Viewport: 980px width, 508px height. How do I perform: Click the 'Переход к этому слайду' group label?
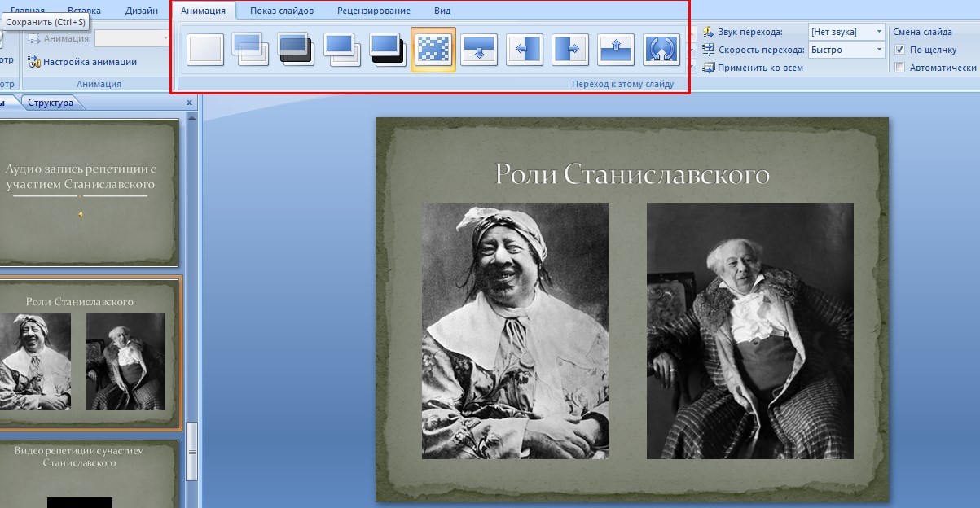(622, 84)
